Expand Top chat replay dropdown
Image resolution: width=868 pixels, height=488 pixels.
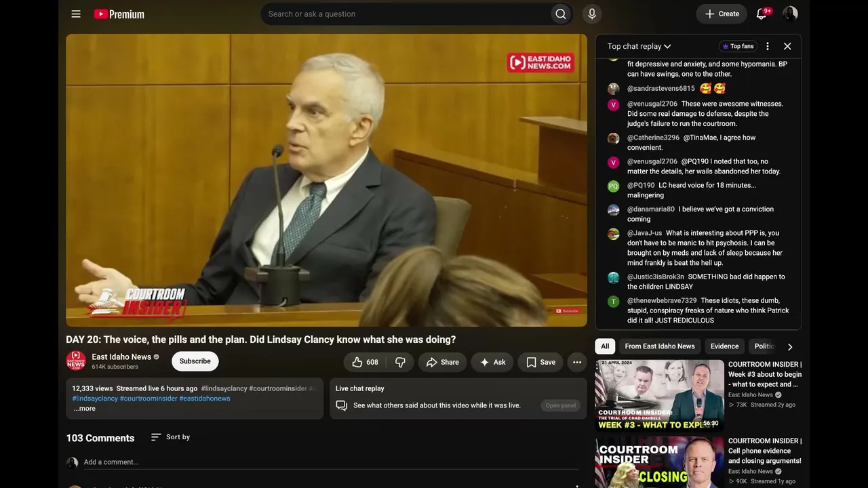pos(639,46)
